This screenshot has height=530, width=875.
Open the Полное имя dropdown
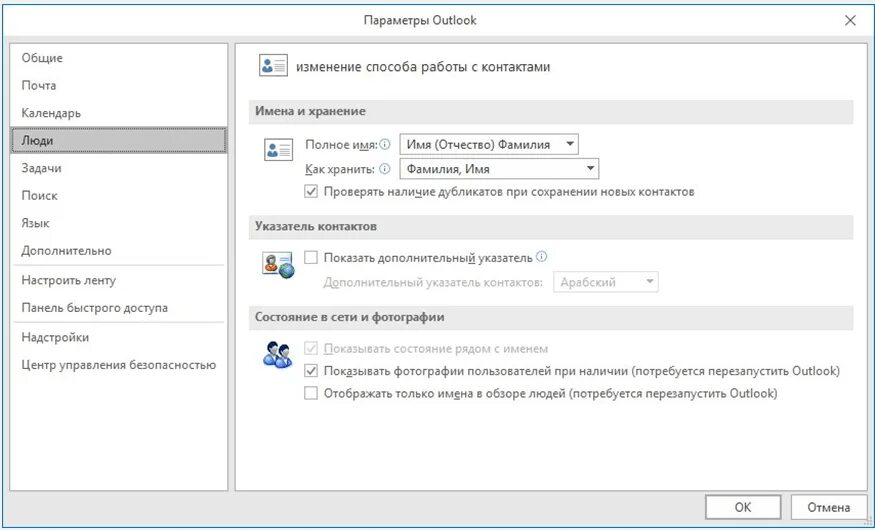click(x=489, y=144)
